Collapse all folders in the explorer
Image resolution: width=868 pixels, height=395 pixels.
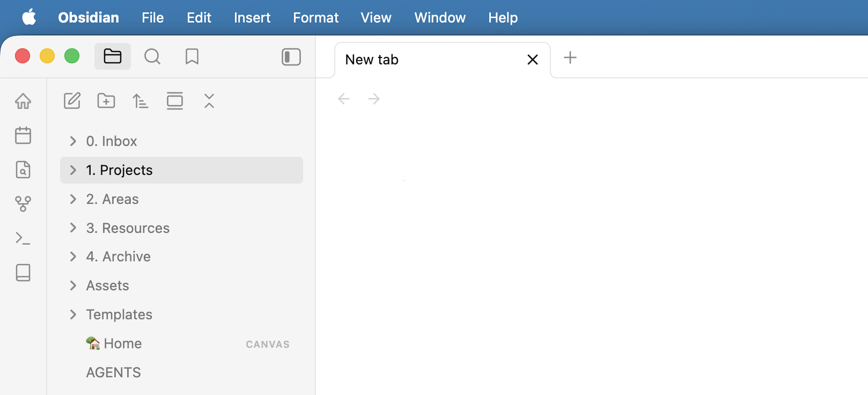209,101
